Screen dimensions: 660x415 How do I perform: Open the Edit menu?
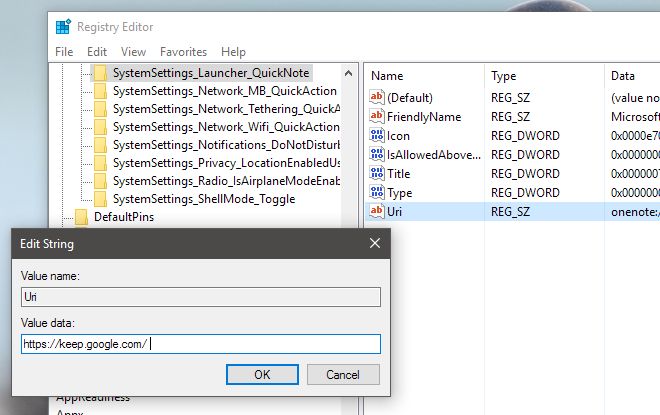point(97,52)
